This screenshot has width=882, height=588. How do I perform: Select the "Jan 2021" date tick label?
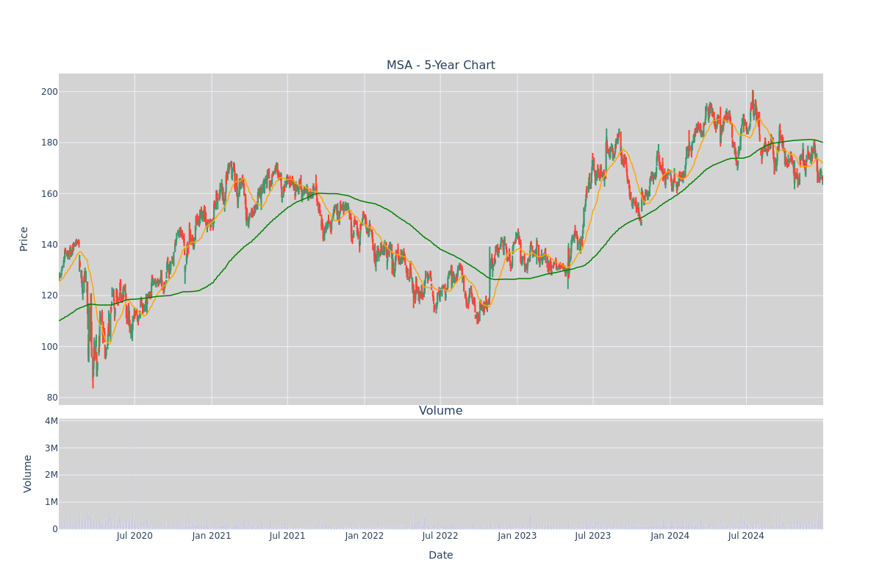pos(212,536)
